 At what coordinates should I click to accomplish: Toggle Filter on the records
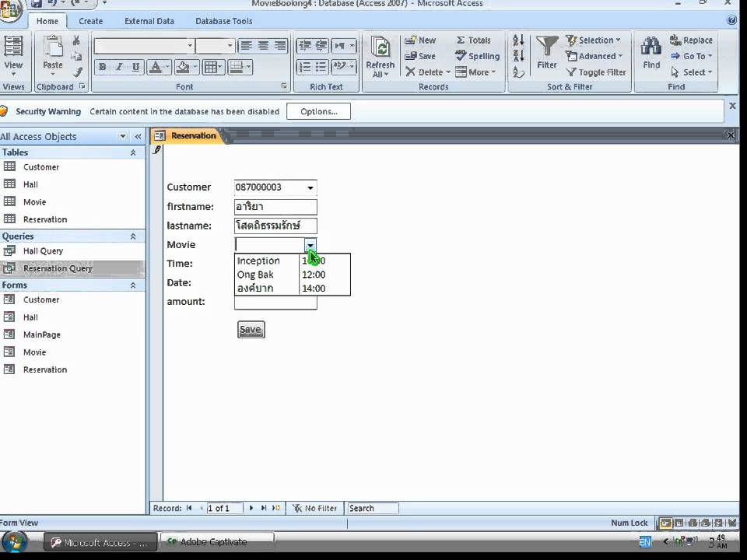click(597, 72)
